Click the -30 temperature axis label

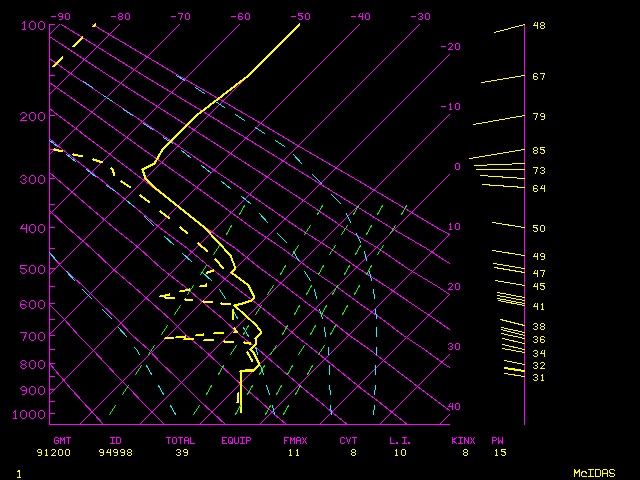(421, 16)
